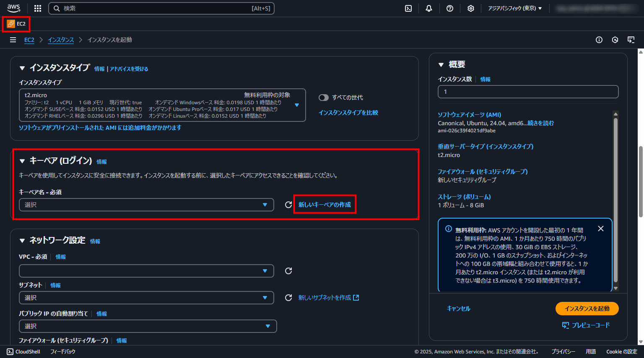Refresh the subnet list
Viewport: 644px width, 358px height.
[x=288, y=298]
